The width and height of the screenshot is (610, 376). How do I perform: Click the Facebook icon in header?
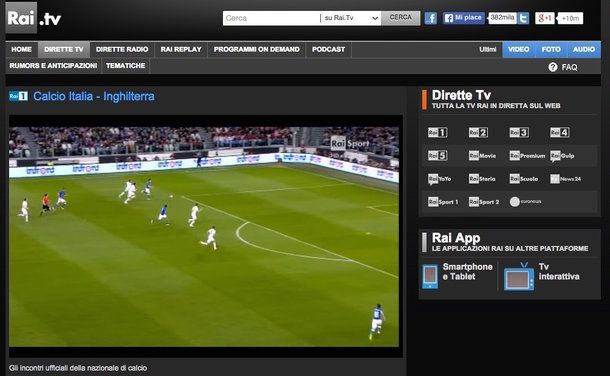pyautogui.click(x=431, y=18)
